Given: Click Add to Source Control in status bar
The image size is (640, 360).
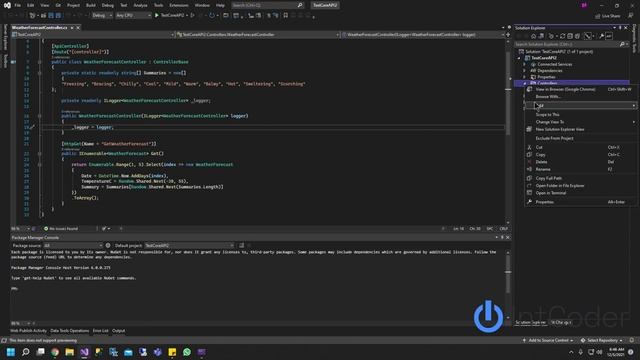Looking at the screenshot, I should pyautogui.click(x=547, y=340).
